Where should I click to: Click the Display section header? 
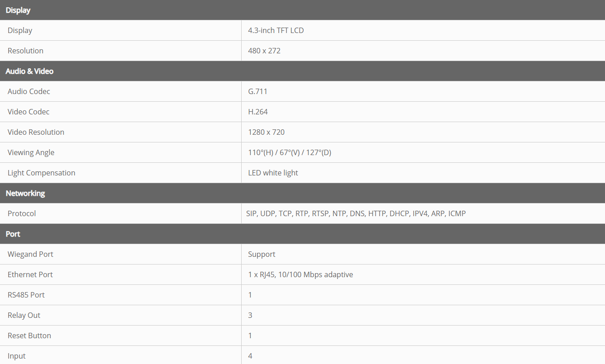18,10
